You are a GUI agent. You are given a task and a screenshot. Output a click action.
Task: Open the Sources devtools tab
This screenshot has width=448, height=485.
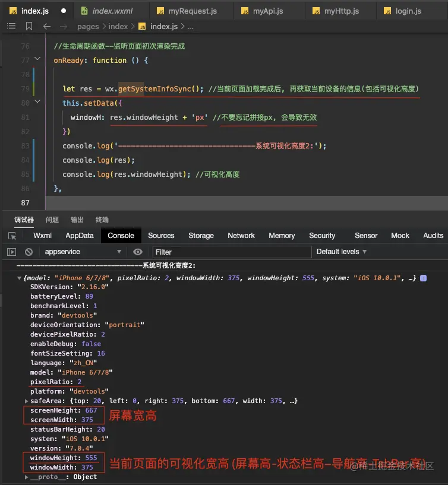pyautogui.click(x=161, y=236)
